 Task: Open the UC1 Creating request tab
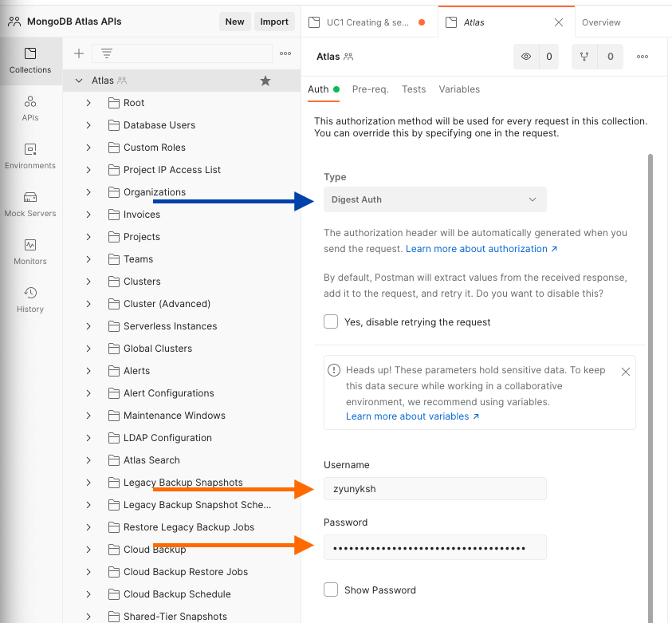tap(367, 22)
